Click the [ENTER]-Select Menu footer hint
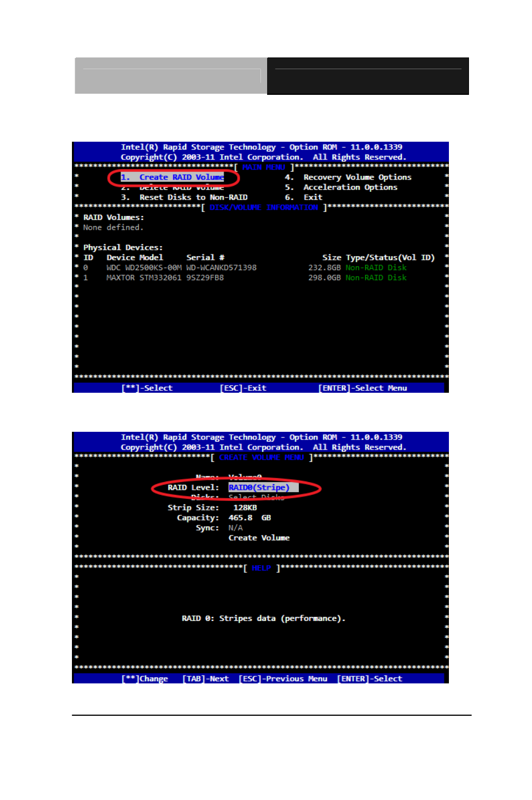The height and width of the screenshot is (800, 532). pyautogui.click(x=362, y=388)
